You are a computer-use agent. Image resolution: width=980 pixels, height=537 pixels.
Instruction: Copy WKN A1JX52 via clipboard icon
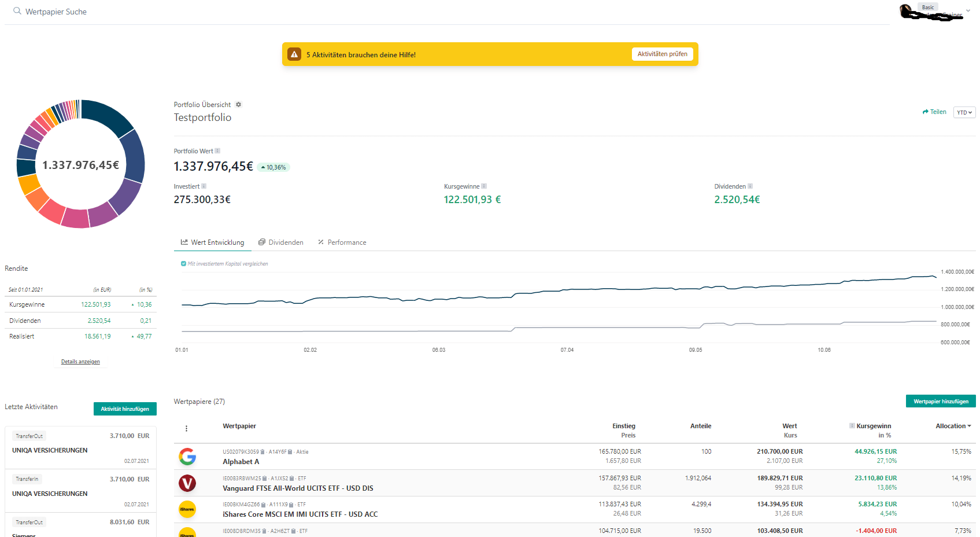[292, 479]
